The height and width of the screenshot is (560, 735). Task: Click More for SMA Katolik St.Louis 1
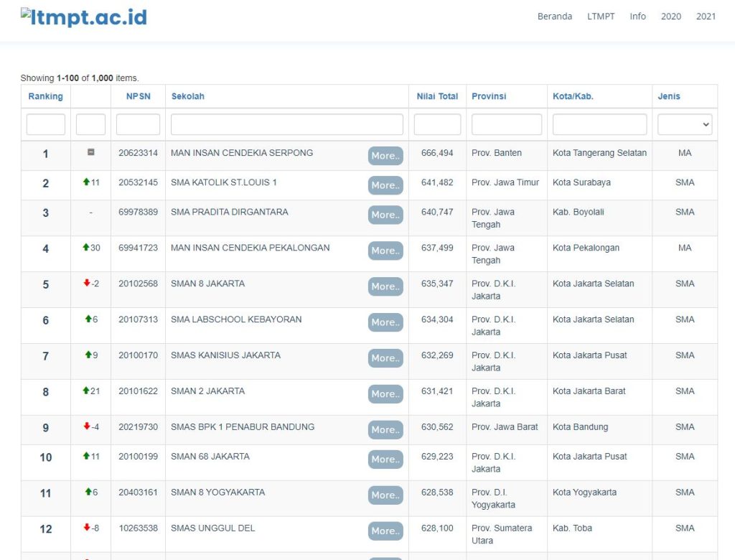coord(385,185)
